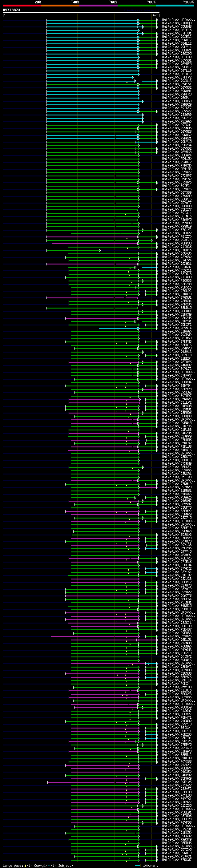Select the UniRef100_B7G1V2 label
Screen dimensions: 197x868
pos(177,230)
